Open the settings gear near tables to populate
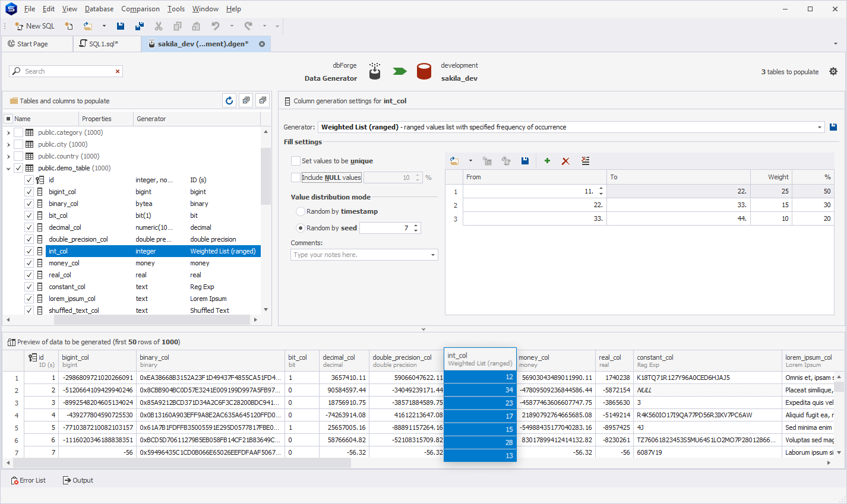847x504 pixels. [x=833, y=71]
